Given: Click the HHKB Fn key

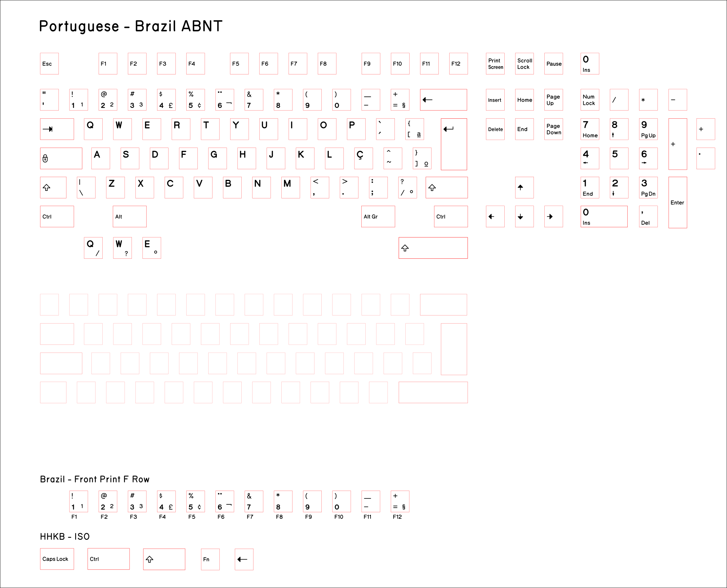Looking at the screenshot, I should [x=210, y=559].
